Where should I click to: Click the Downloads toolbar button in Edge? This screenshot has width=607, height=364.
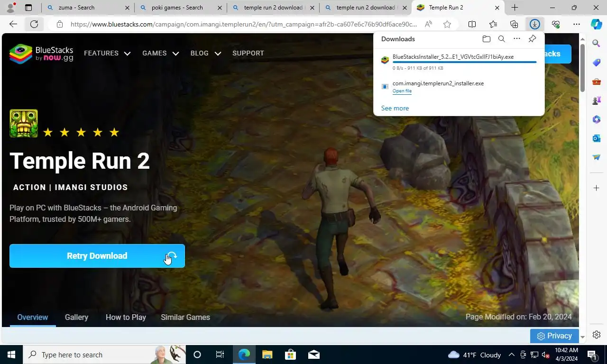(x=534, y=24)
